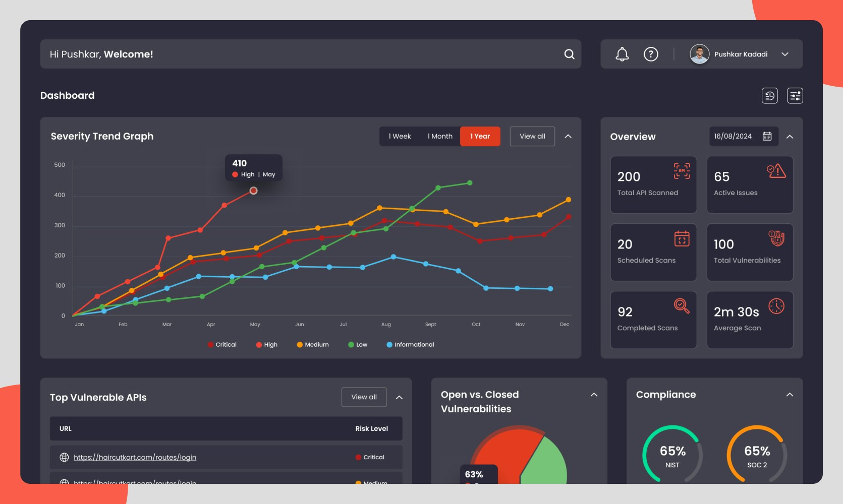Click the Total API Scanned icon
The height and width of the screenshot is (504, 843).
682,171
